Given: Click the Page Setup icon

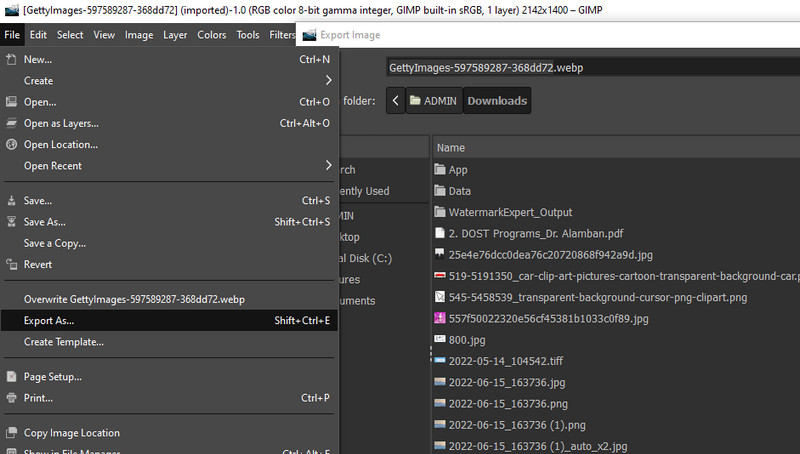Looking at the screenshot, I should [x=12, y=377].
